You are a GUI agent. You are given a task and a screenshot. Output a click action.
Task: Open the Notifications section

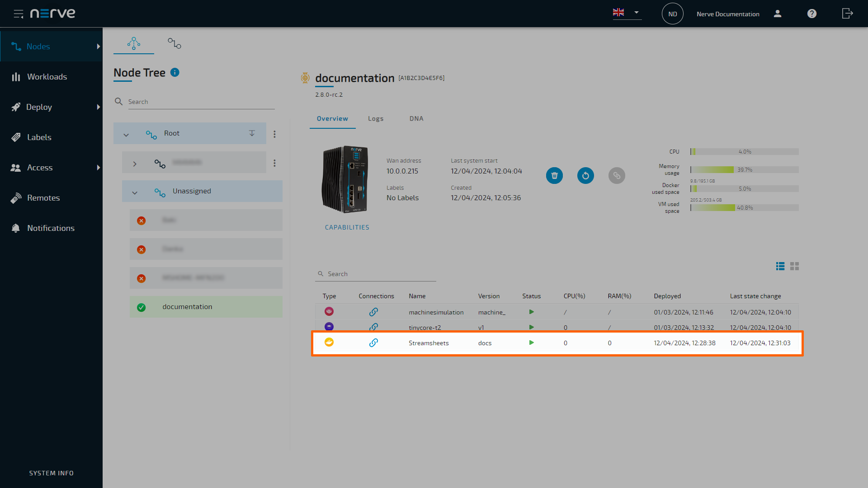(x=51, y=228)
